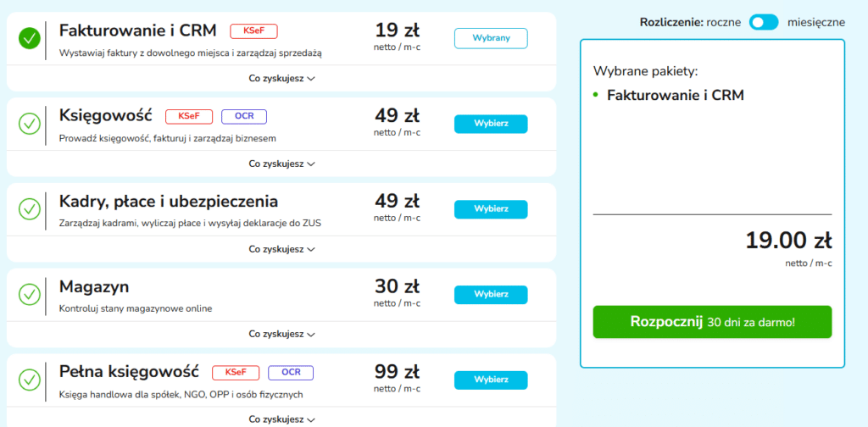868x427 pixels.
Task: Expand 'Co zyskujesz' under Kadry, płace i ubezpieczenia
Action: coord(281,249)
